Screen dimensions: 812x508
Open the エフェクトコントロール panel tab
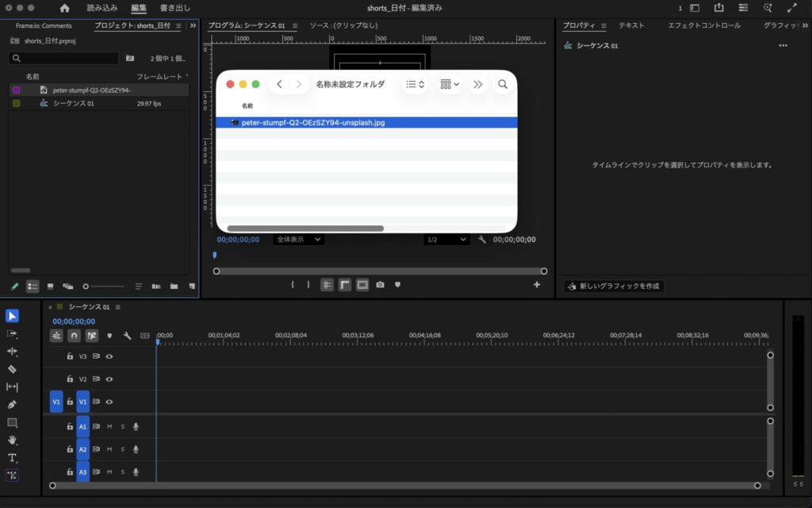tap(703, 25)
